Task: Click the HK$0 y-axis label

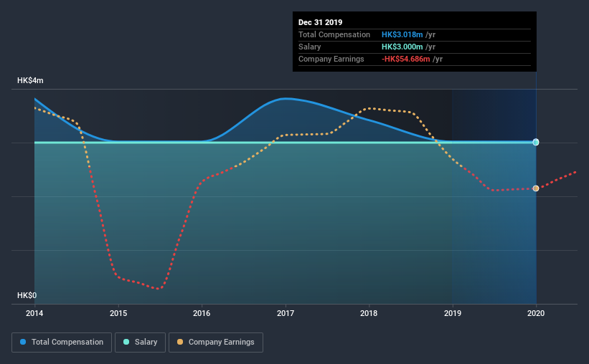Action: (27, 296)
